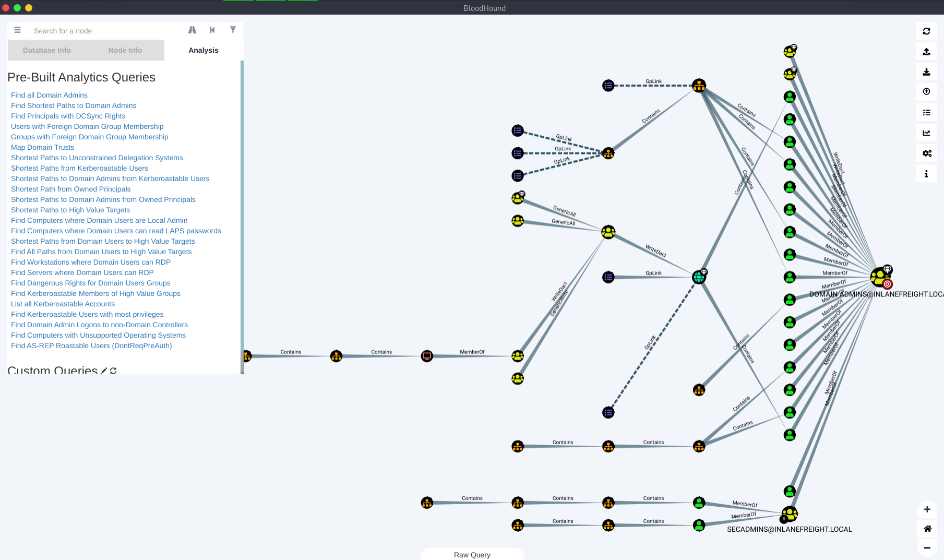Image resolution: width=944 pixels, height=560 pixels.
Task: Open the about info icon
Action: point(926,174)
